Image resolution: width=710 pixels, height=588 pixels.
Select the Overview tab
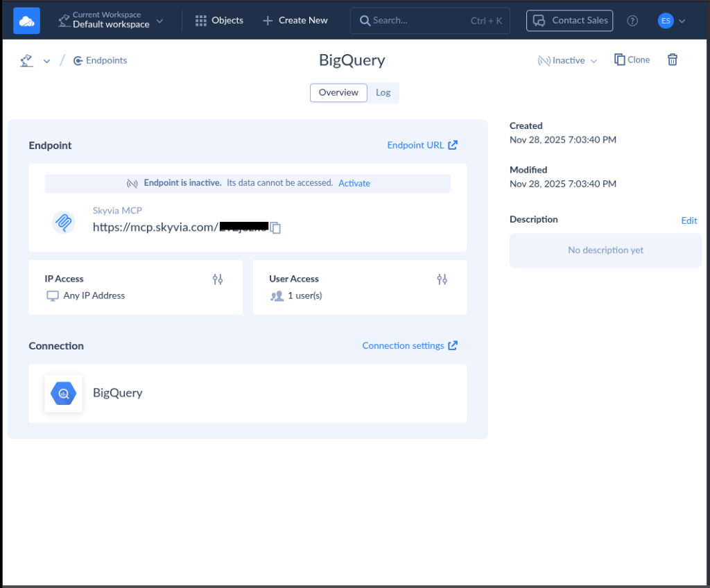pos(338,92)
